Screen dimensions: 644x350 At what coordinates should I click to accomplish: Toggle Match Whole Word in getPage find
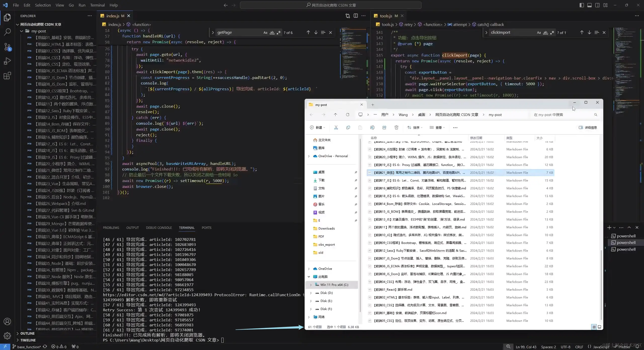tap(272, 33)
